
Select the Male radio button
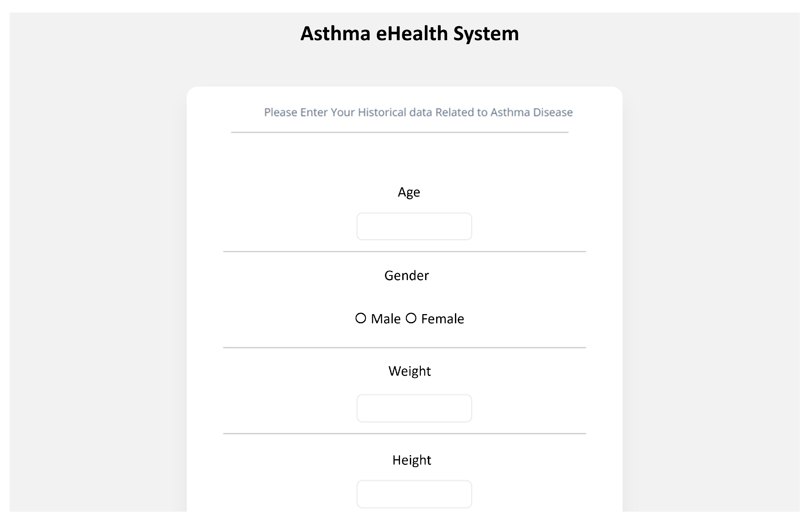[x=360, y=318]
